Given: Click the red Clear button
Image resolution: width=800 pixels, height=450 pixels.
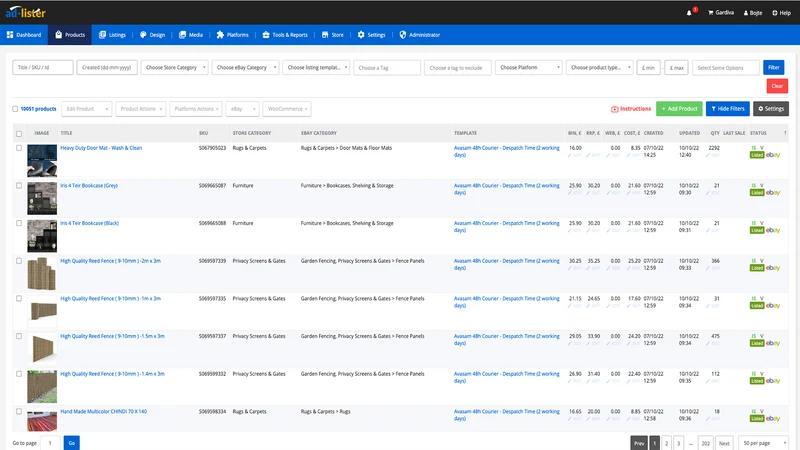Looking at the screenshot, I should 777,86.
